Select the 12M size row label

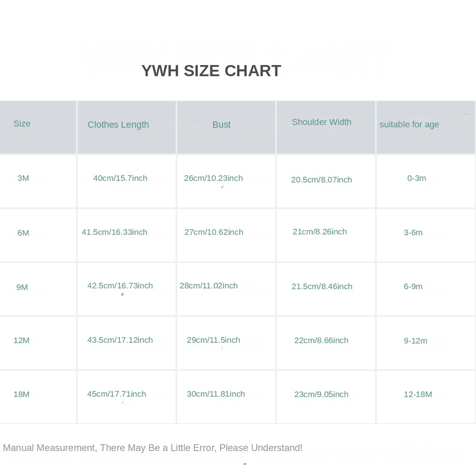pyautogui.click(x=21, y=340)
